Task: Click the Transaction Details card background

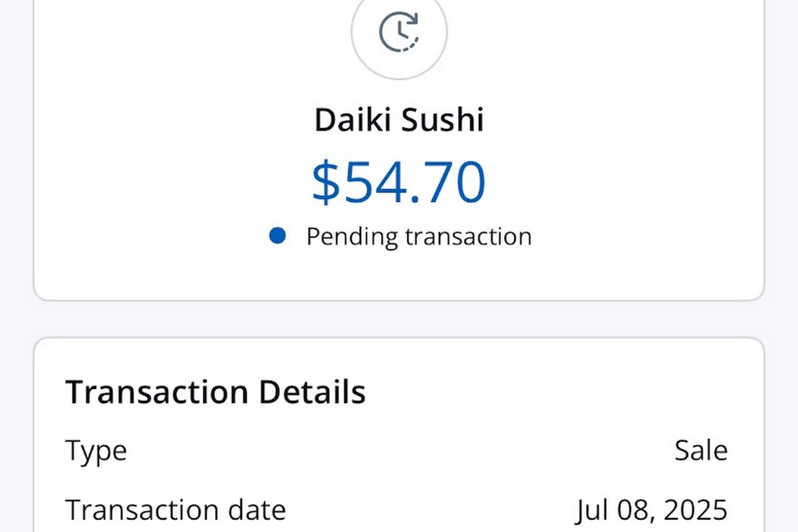Action: [399, 435]
